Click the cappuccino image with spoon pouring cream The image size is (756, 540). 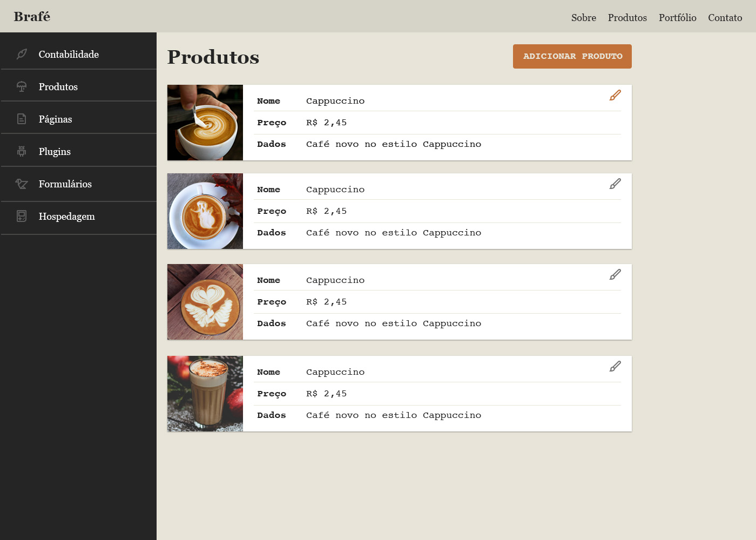click(x=205, y=123)
